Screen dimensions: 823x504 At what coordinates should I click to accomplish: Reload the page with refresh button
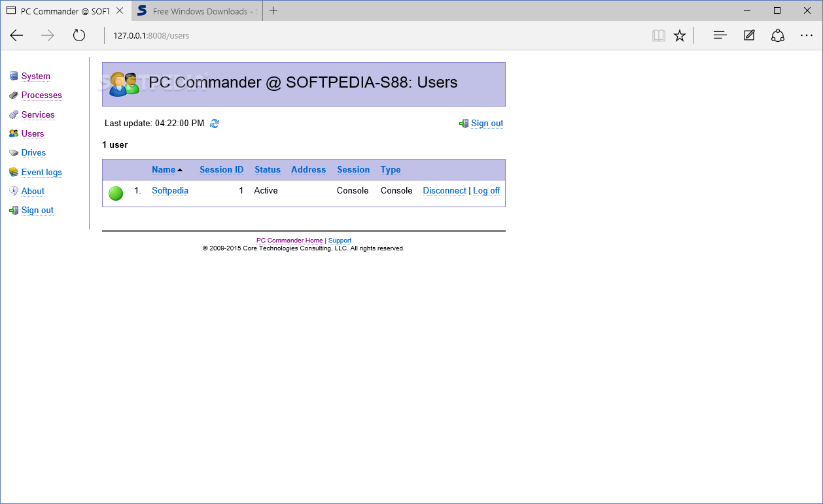pyautogui.click(x=79, y=35)
